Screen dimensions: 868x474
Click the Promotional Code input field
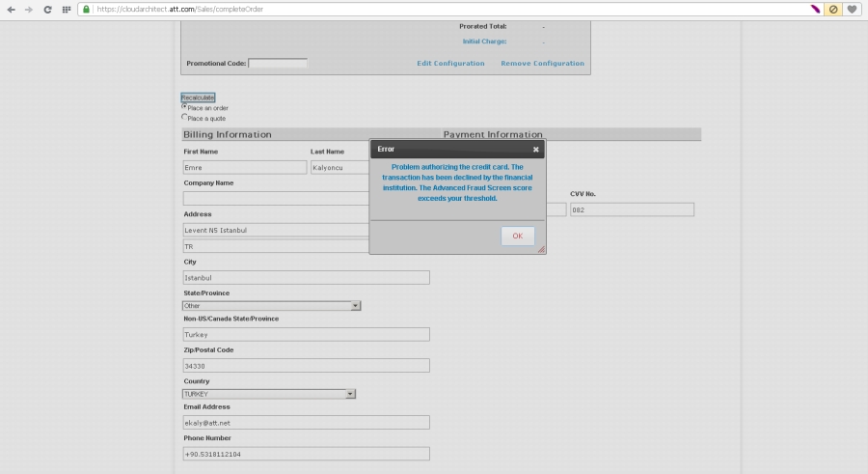pos(278,63)
